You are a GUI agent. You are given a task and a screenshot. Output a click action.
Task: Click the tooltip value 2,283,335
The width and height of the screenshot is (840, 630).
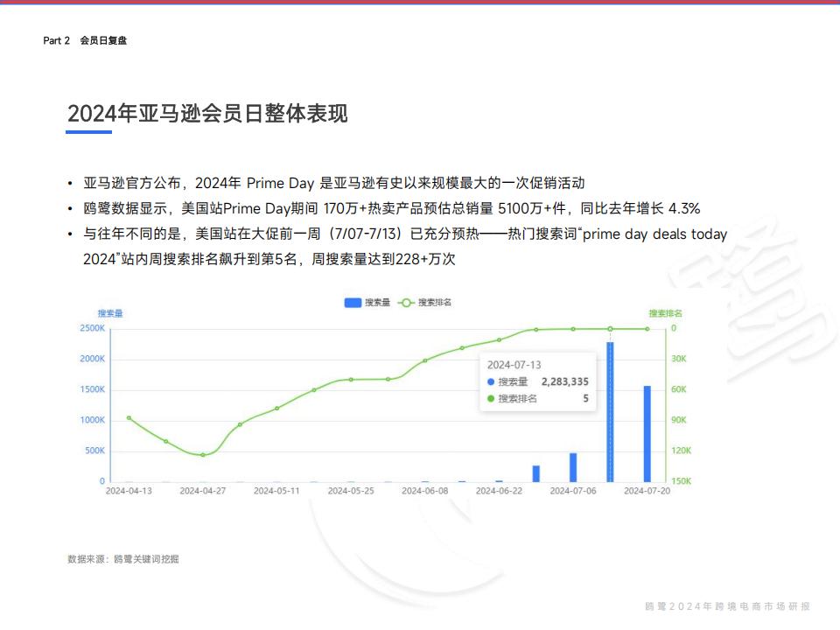pyautogui.click(x=564, y=381)
